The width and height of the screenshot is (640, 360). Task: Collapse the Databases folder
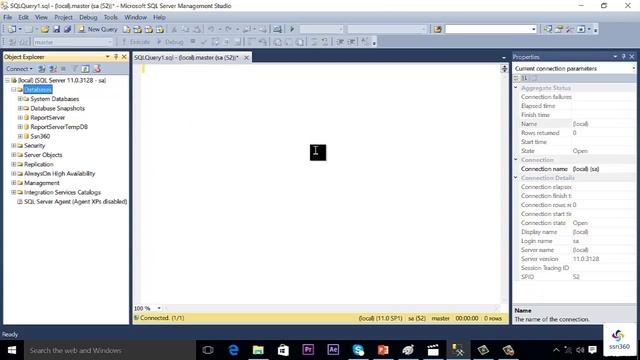pos(13,89)
